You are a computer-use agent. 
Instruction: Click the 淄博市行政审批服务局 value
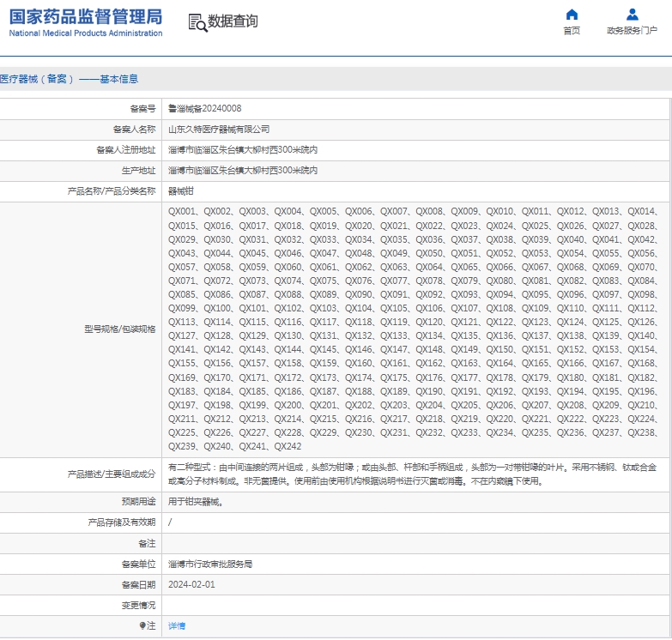coord(210,565)
